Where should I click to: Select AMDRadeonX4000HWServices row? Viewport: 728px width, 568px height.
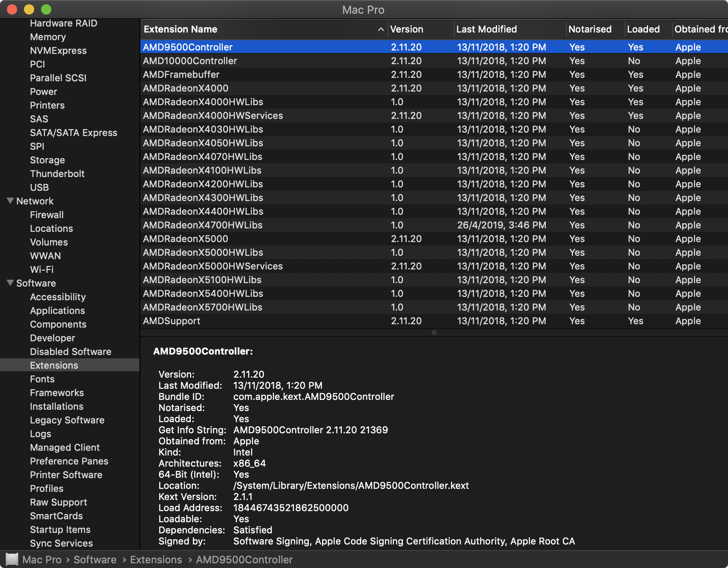pyautogui.click(x=434, y=115)
